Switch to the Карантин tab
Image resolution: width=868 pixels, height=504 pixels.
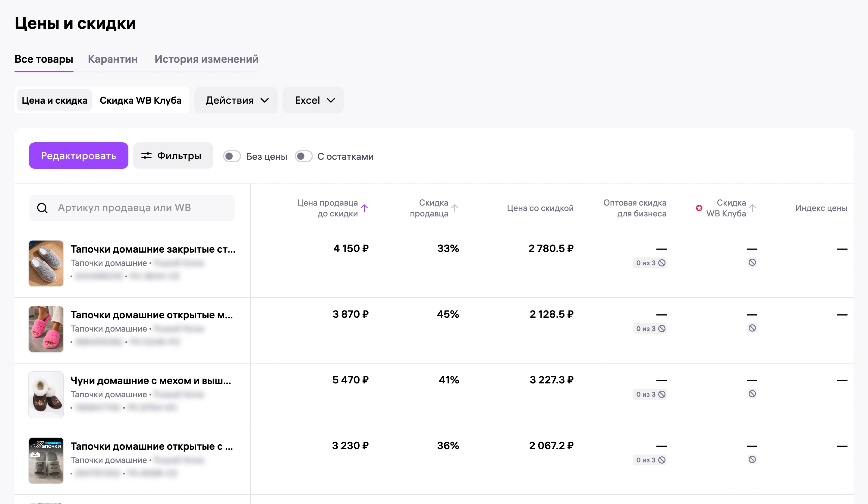click(x=113, y=59)
